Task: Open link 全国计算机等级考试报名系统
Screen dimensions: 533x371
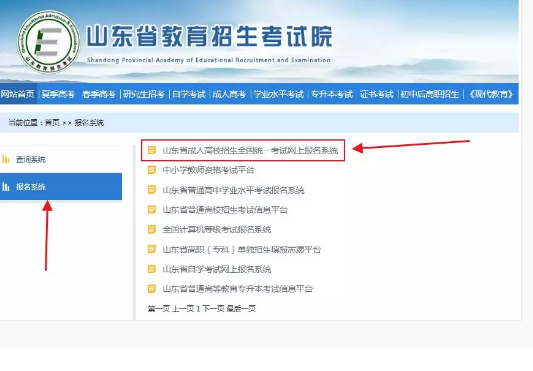Action: (x=217, y=230)
